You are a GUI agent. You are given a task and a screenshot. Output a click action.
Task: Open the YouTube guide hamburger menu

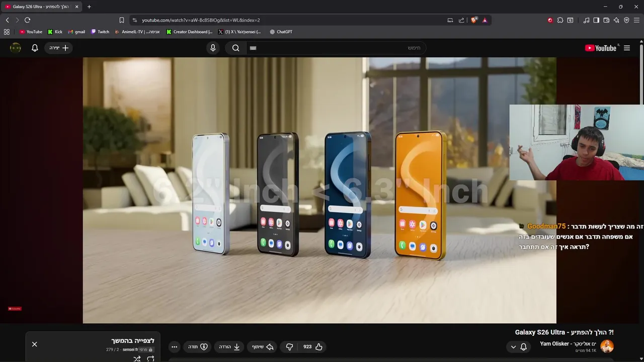[x=627, y=48]
